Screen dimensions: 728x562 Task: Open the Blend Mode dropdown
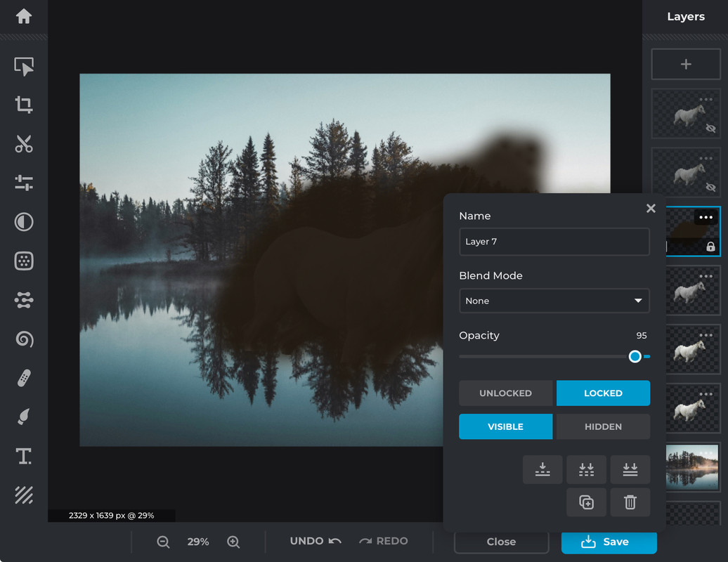pos(554,301)
